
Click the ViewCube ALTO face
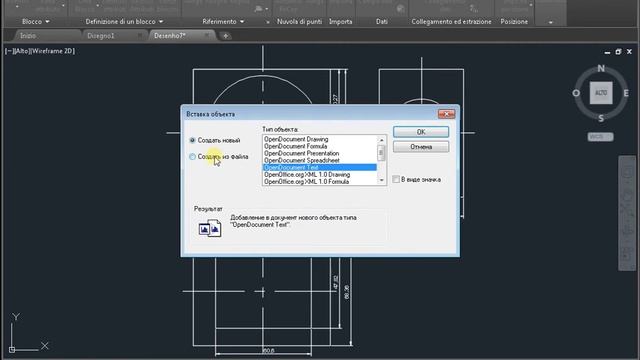coord(601,93)
